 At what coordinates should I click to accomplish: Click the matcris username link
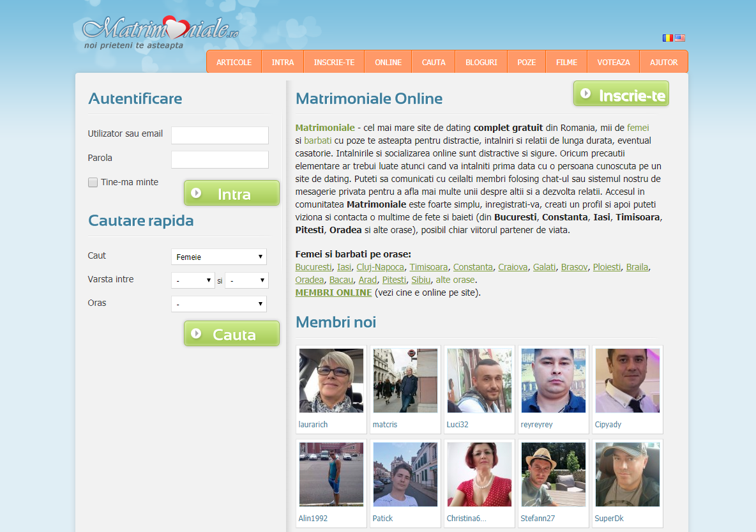(385, 425)
